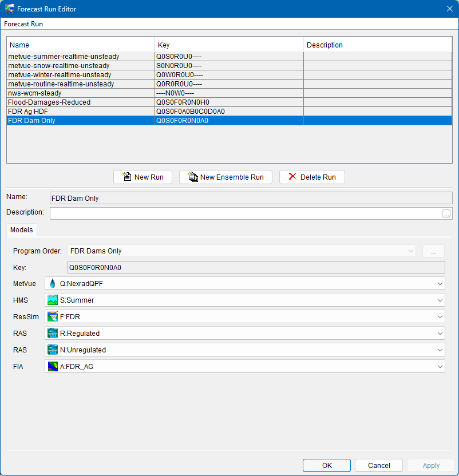Click the RAS Regulated model icon
Viewport: 459px width, 476px height.
tap(52, 333)
